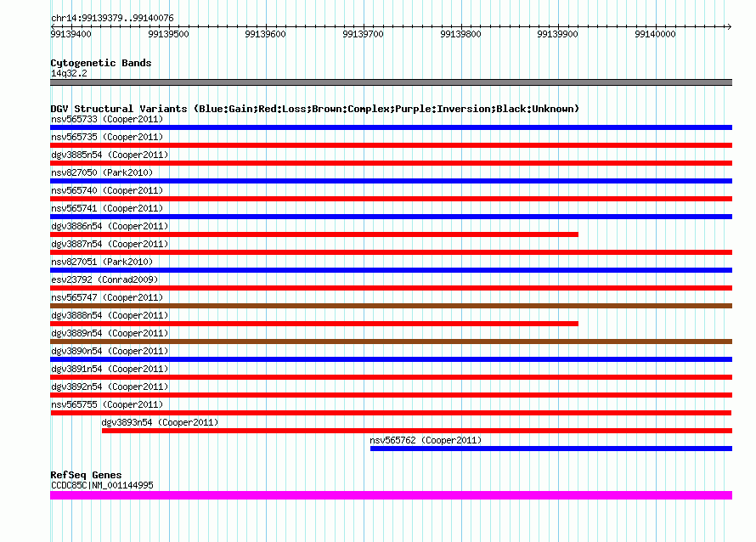Image resolution: width=756 pixels, height=542 pixels.
Task: Open the dgv3892n54 (Cooper2011) label
Action: coord(110,387)
